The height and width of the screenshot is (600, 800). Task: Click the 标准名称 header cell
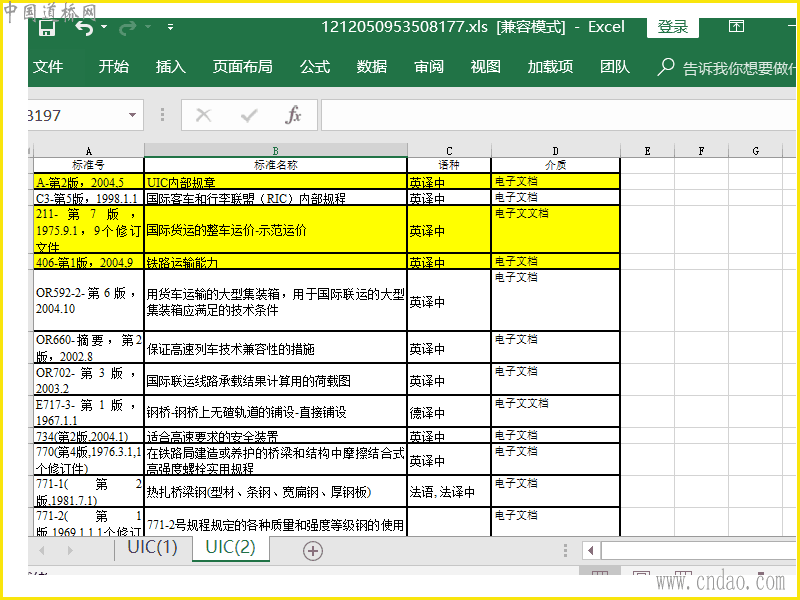coord(276,165)
